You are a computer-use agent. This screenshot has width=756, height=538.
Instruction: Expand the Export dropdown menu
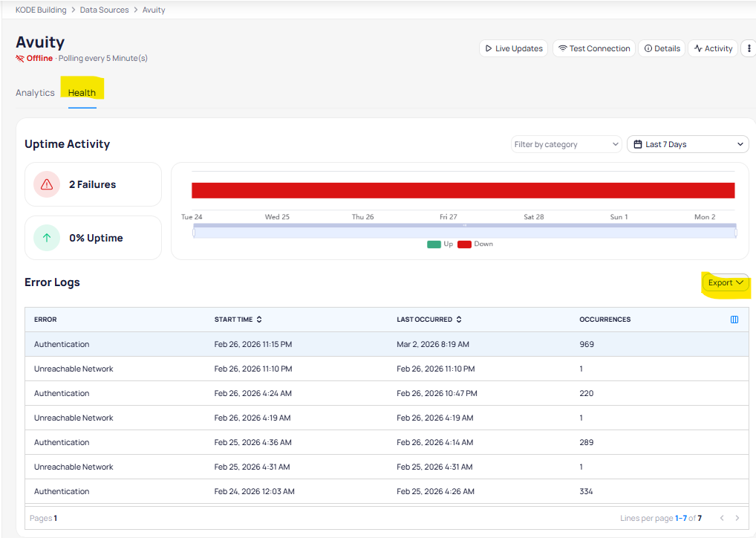726,283
